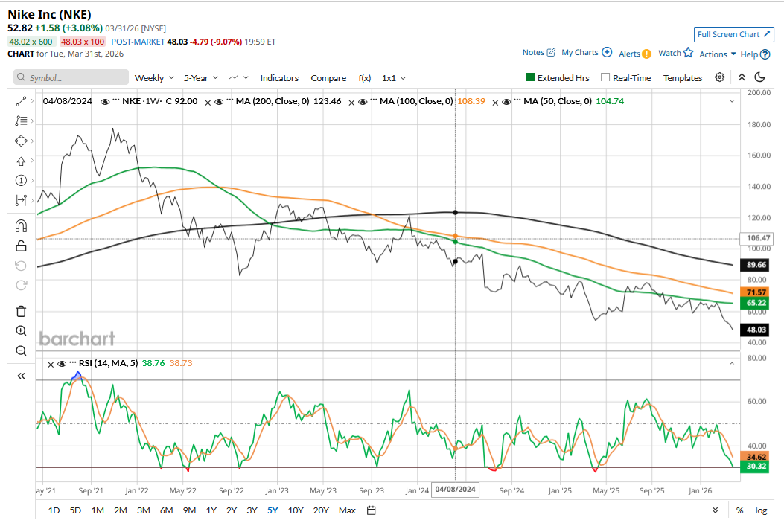Open the Actions dropdown menu

[x=717, y=54]
